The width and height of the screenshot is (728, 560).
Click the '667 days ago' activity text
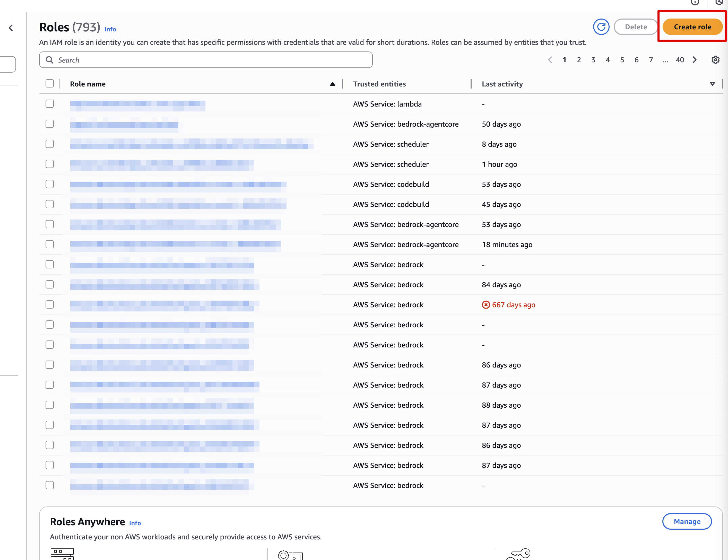[513, 305]
